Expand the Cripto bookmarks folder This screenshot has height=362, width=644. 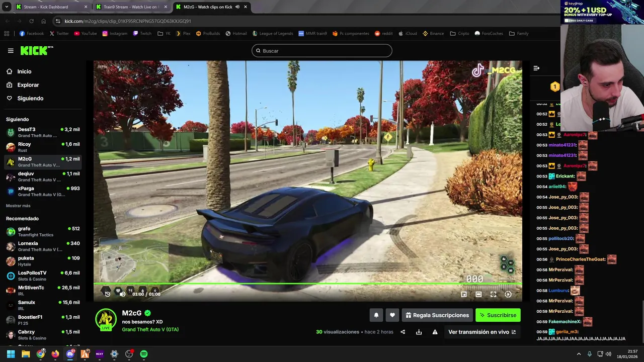tap(459, 34)
